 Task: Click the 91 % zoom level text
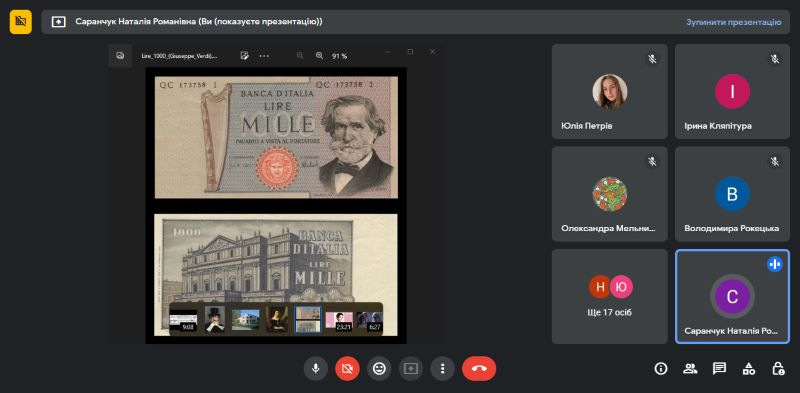(x=339, y=56)
